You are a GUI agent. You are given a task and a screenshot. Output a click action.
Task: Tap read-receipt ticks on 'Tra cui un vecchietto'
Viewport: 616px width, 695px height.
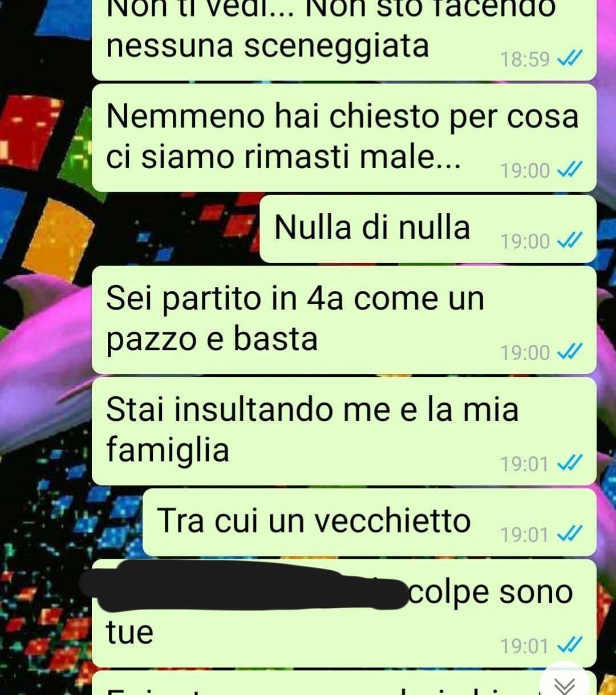coord(569,534)
